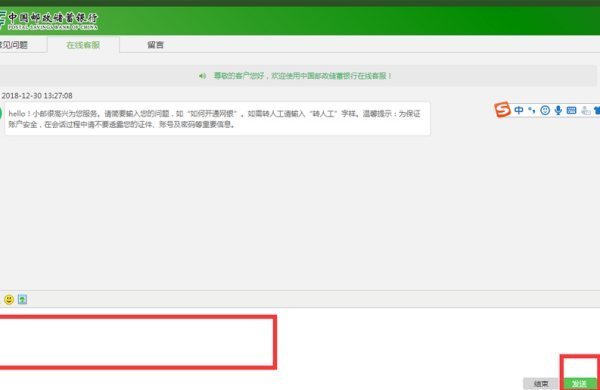600x390 pixels.
Task: Click the timestamp 2018-12-30 13:27:08
Action: 37,96
